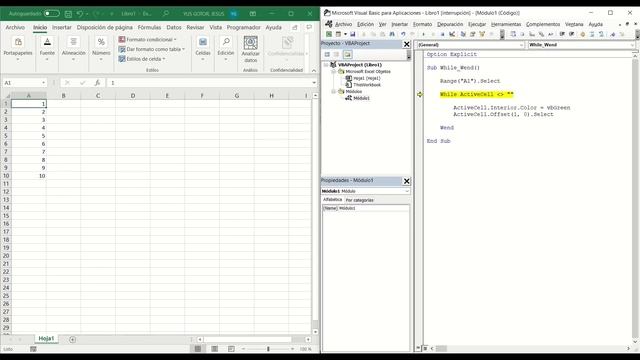Open Estilos de celda dropdown

142,59
